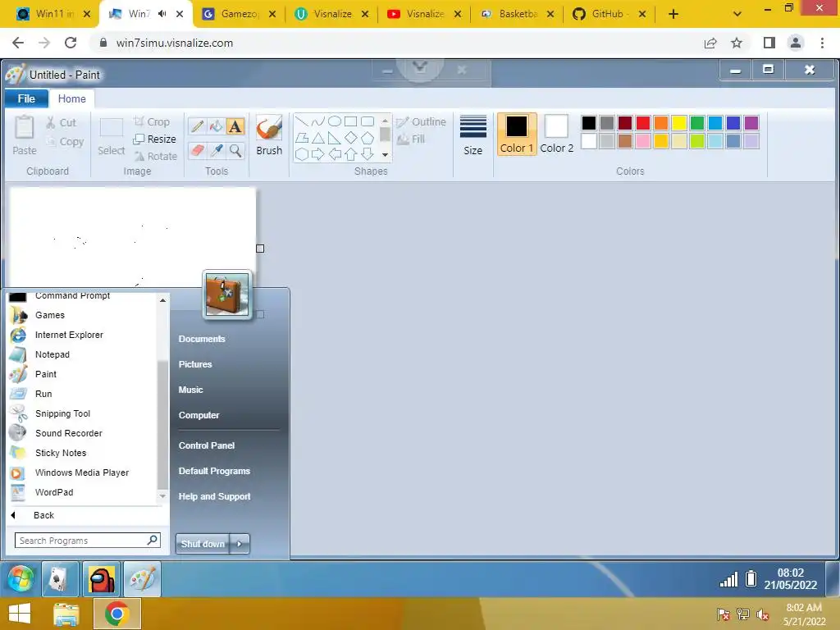Image resolution: width=840 pixels, height=630 pixels.
Task: Open the Among Us taskbar icon
Action: 101,579
